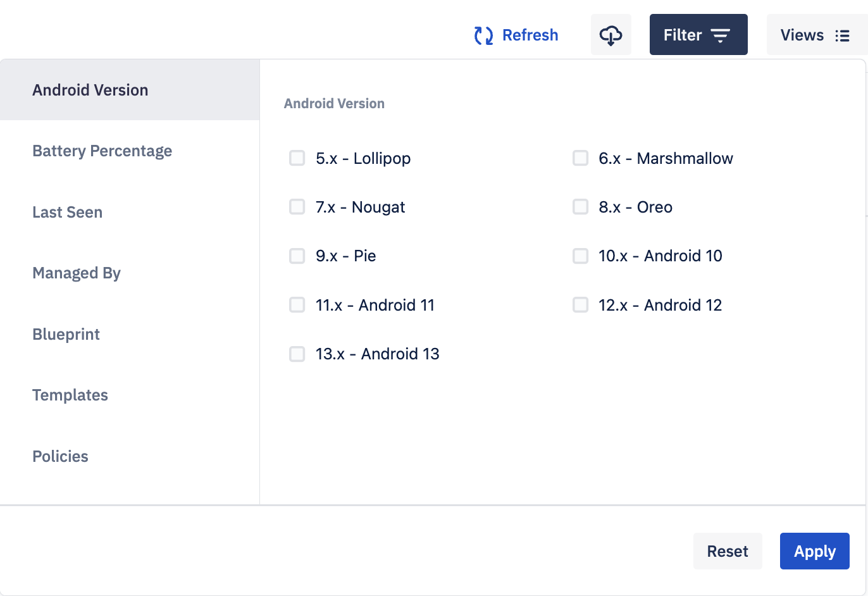
Task: Enable the 7.x - Nougat checkbox
Action: tap(297, 207)
